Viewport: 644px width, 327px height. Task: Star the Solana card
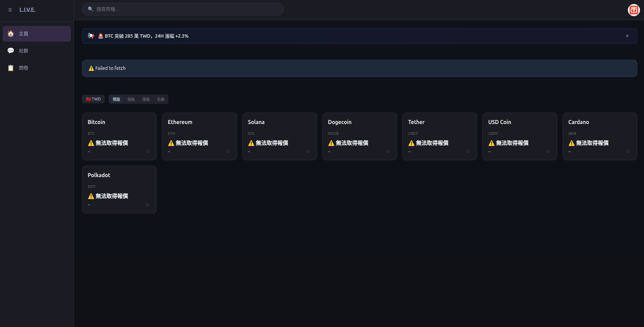308,152
